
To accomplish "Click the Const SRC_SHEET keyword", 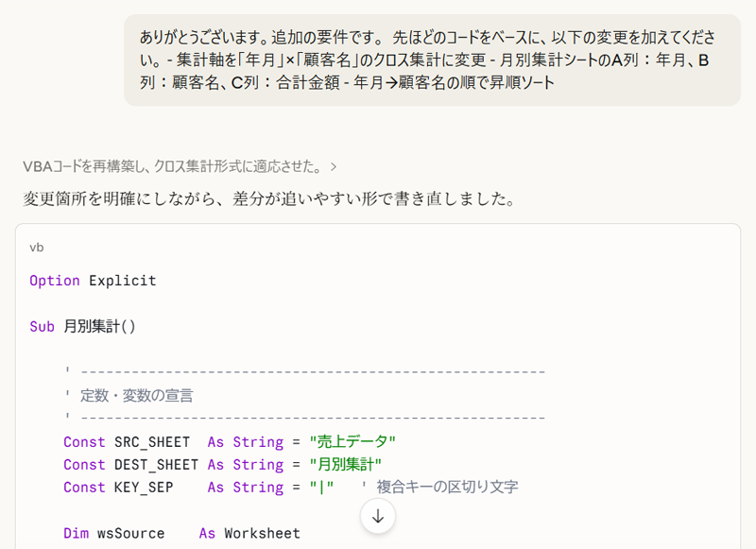I will (x=84, y=441).
